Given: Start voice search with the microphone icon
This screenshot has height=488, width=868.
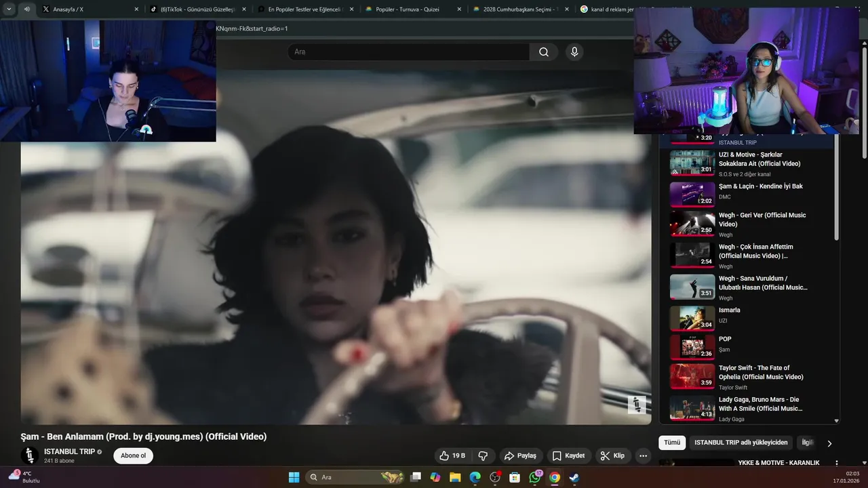Looking at the screenshot, I should [574, 52].
